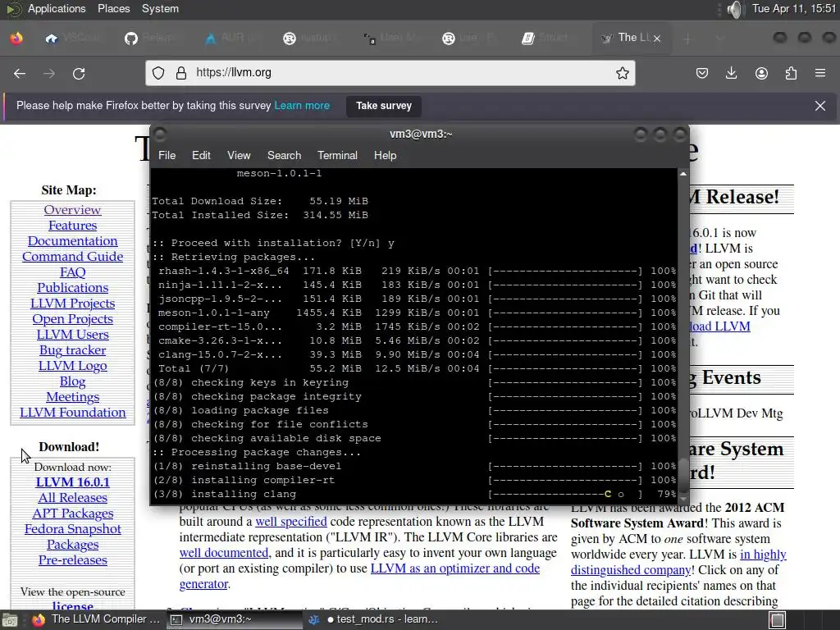840x630 pixels.
Task: Open a new Firefox tab
Action: pyautogui.click(x=688, y=38)
